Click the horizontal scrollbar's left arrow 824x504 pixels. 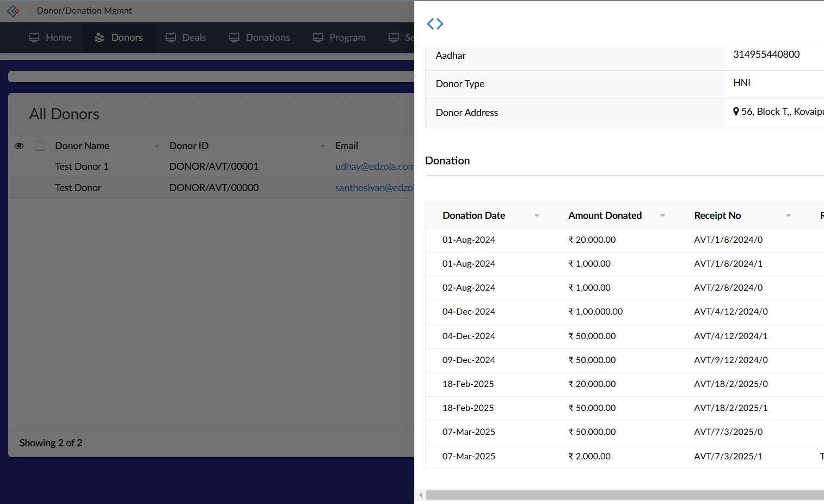coord(420,495)
